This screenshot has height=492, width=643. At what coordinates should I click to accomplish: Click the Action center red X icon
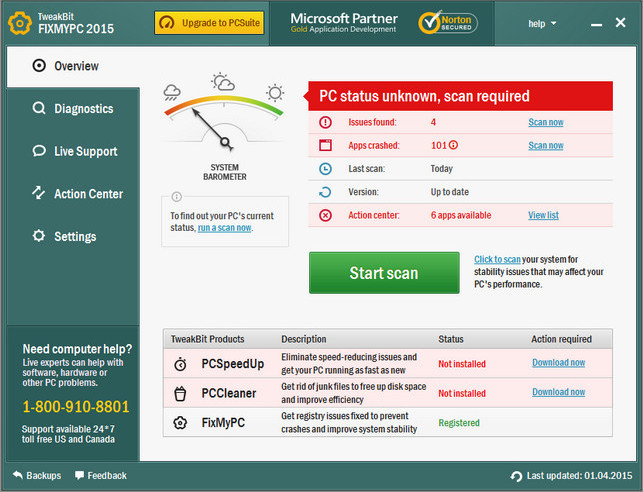tap(325, 215)
